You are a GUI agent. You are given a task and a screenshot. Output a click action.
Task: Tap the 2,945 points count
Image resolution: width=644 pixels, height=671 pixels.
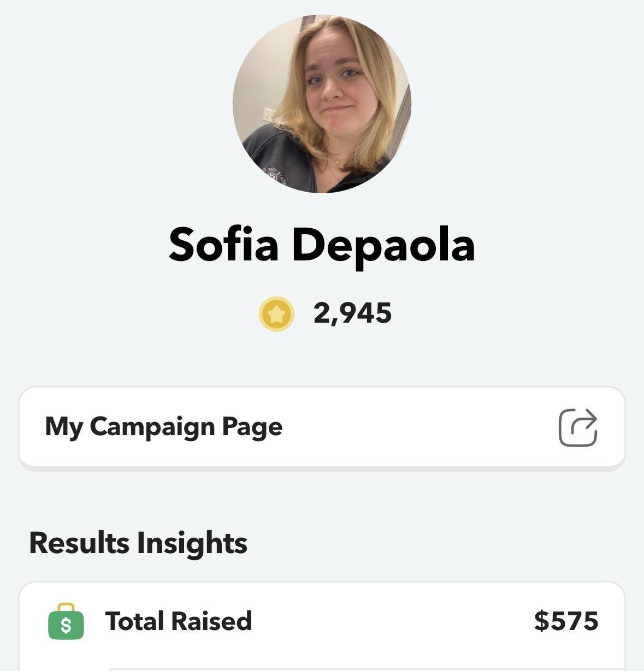pyautogui.click(x=352, y=313)
